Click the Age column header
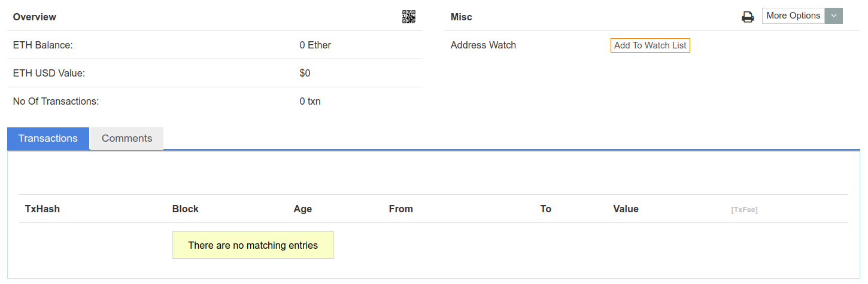868x284 pixels. (x=303, y=209)
